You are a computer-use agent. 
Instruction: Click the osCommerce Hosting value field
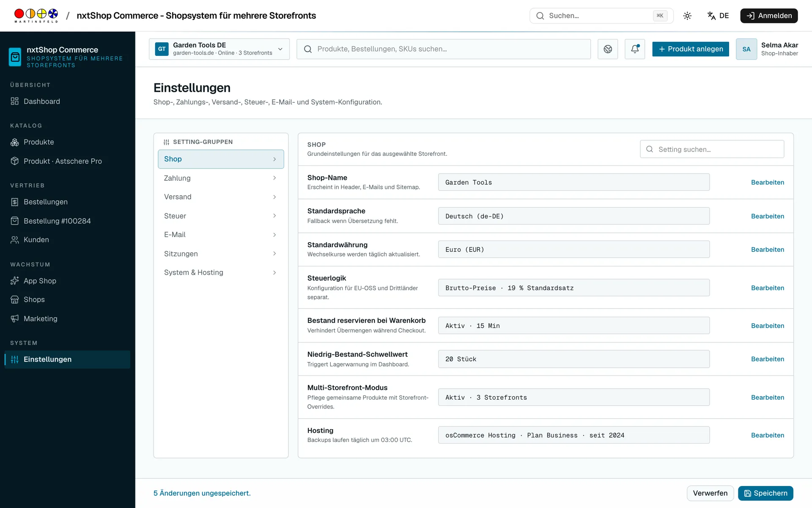point(574,435)
